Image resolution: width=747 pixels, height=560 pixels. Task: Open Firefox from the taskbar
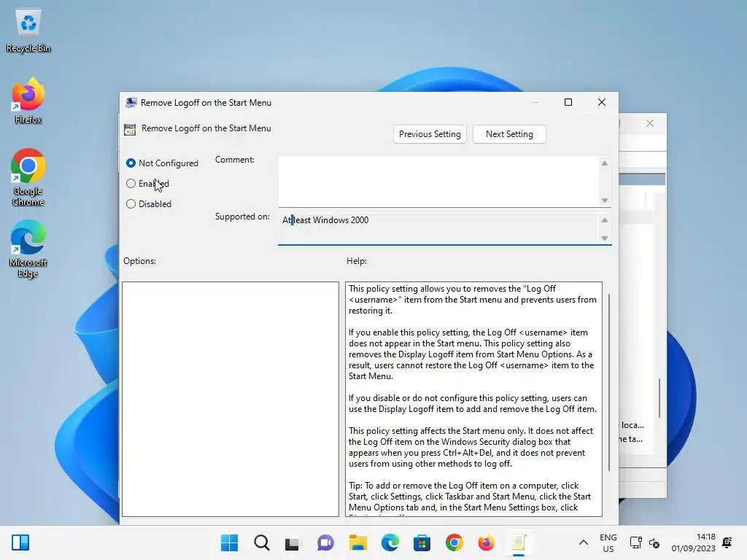[486, 542]
